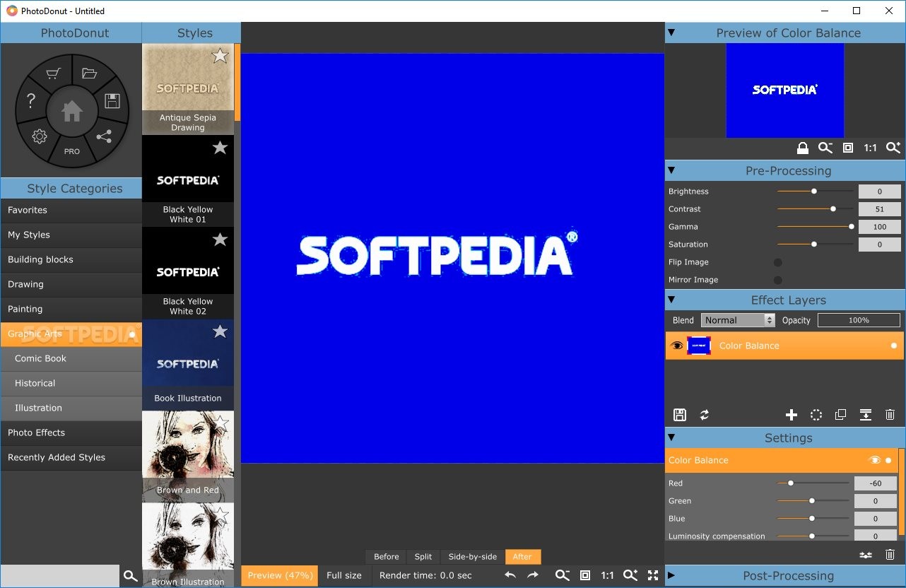Zoom in the Color Balance preview
This screenshot has width=906, height=588.
[x=893, y=148]
